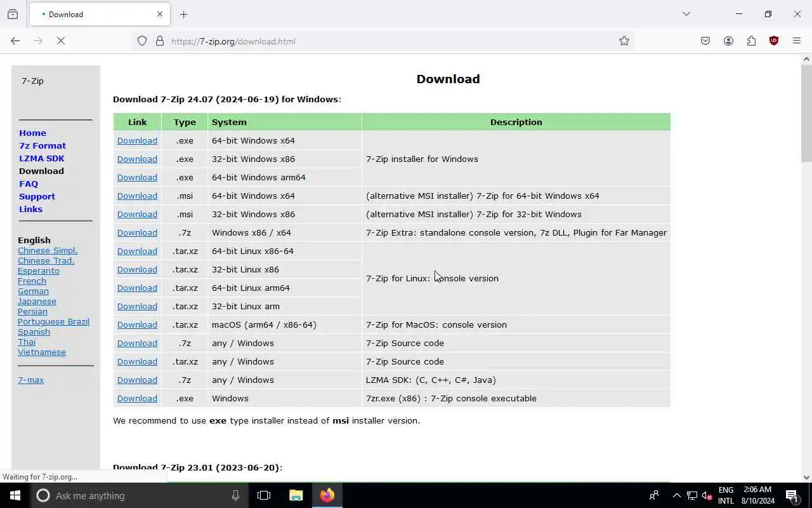Open the 7z Format page

click(43, 145)
